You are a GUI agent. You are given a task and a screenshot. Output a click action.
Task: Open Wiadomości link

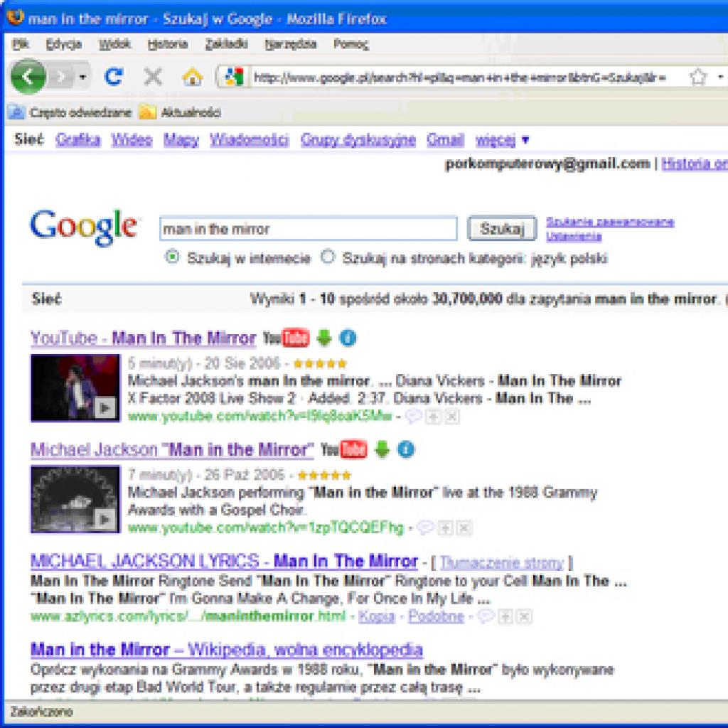click(x=250, y=140)
